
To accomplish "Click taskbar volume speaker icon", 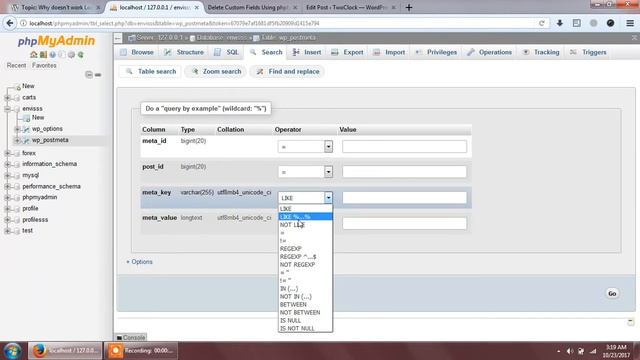I will pyautogui.click(x=570, y=351).
